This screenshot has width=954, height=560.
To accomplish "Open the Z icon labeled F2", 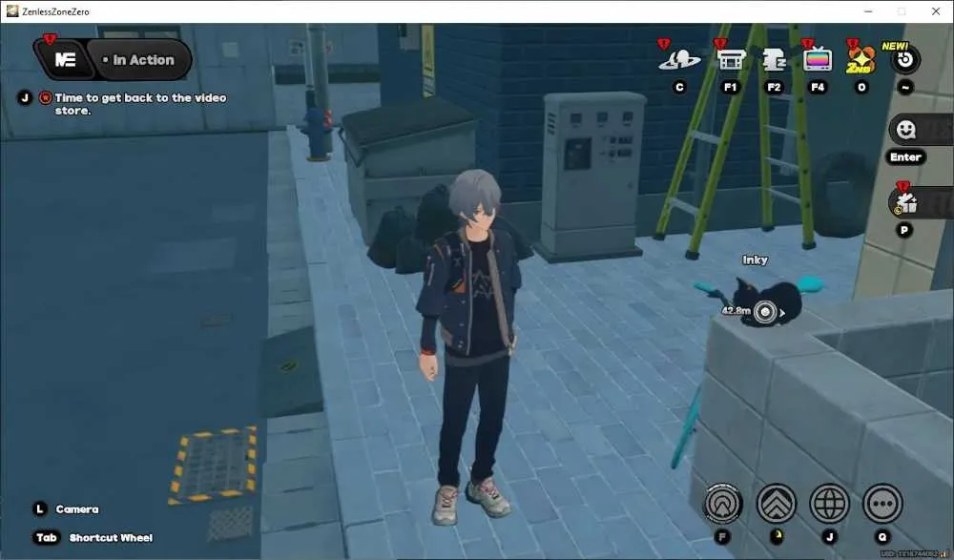I will 774,60.
